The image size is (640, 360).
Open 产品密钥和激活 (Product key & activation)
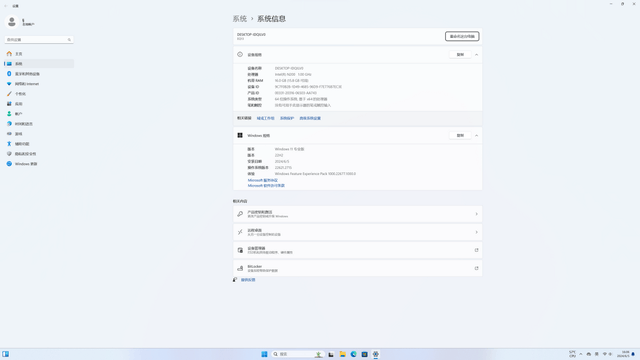coord(358,214)
